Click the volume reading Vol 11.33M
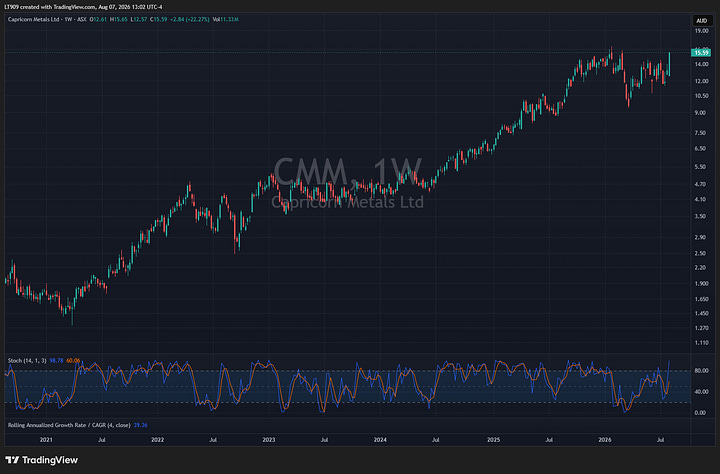The width and height of the screenshot is (720, 474). click(x=225, y=19)
